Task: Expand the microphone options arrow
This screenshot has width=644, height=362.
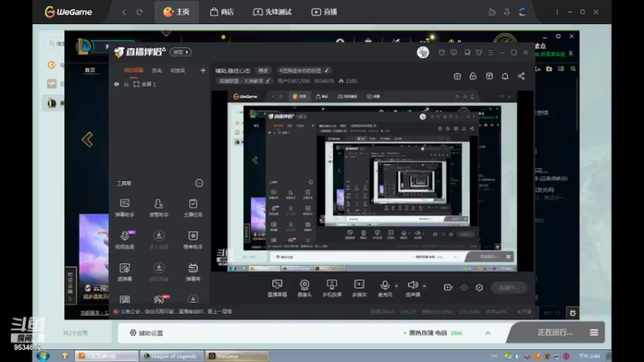Action: 396,286
